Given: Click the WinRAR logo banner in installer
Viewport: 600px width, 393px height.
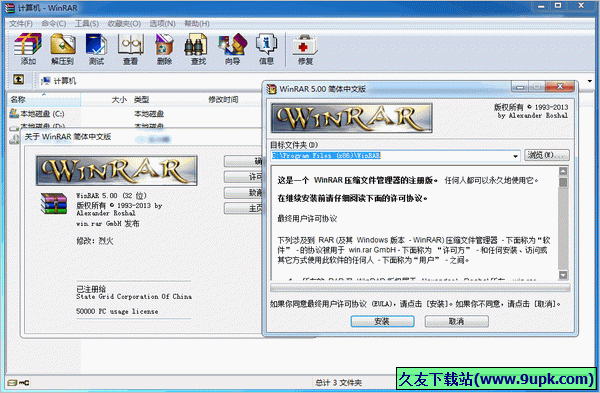Looking at the screenshot, I should tap(352, 118).
